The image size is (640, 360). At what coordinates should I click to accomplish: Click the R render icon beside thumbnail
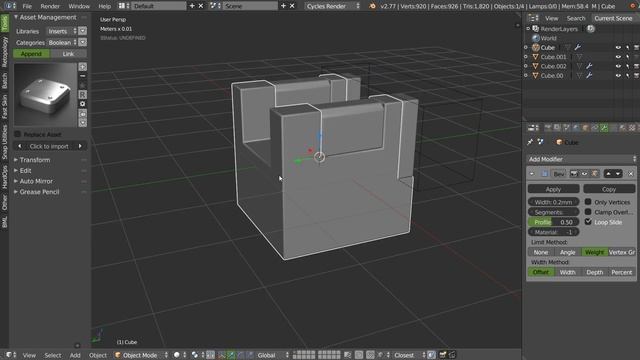click(x=82, y=95)
